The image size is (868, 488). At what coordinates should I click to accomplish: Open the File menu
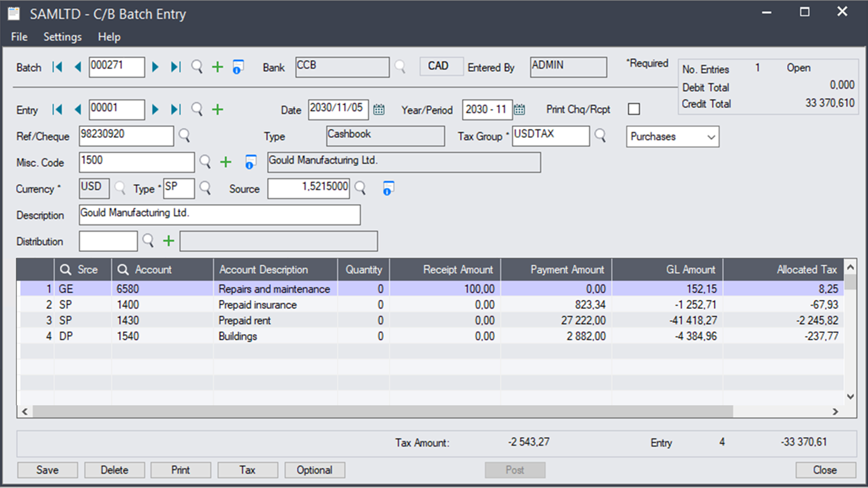coord(18,37)
